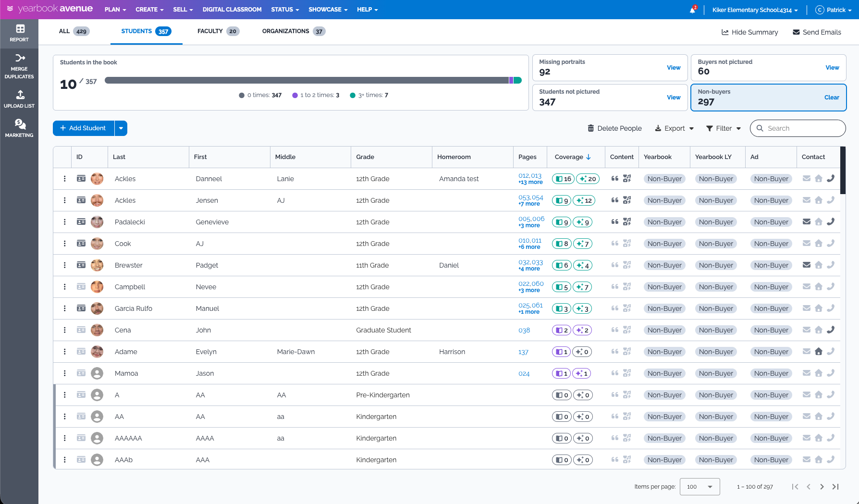Screen dimensions: 859x504
Task: Click the Students in the book progress bar
Action: click(x=313, y=80)
